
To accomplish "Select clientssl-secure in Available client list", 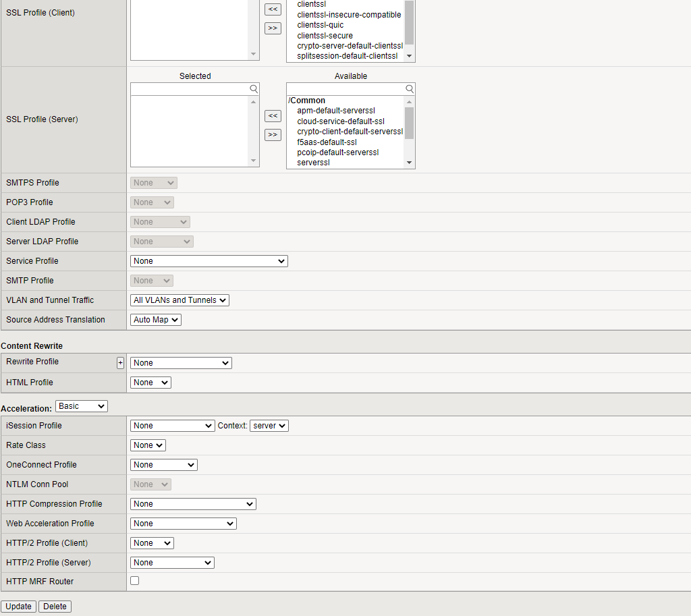I will [325, 36].
